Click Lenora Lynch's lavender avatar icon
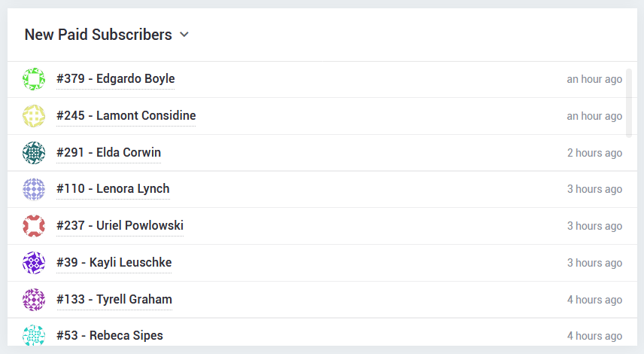The image size is (644, 354). [34, 189]
